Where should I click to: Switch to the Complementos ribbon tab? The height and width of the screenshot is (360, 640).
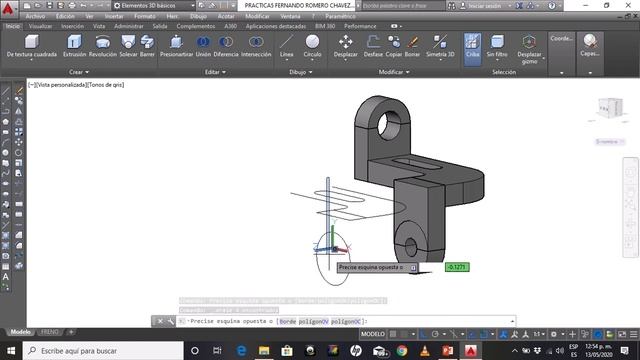coord(196,26)
